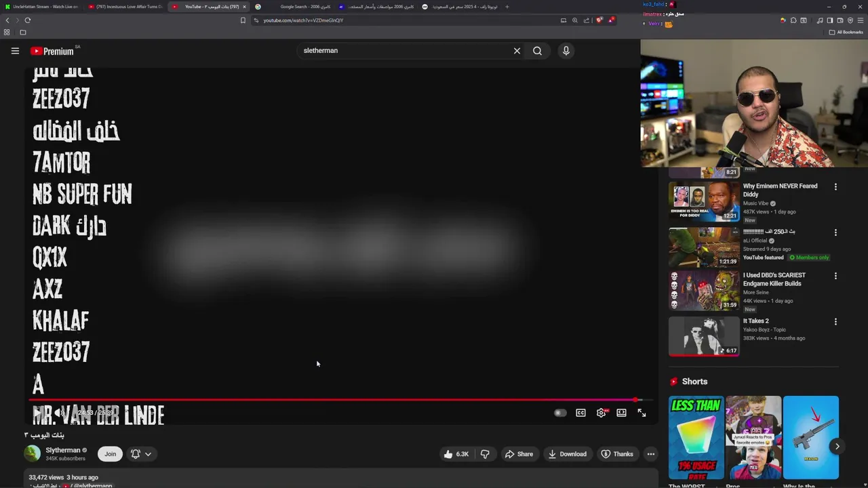Image resolution: width=868 pixels, height=488 pixels.
Task: Open options for 'It Takes 2'
Action: point(835,322)
